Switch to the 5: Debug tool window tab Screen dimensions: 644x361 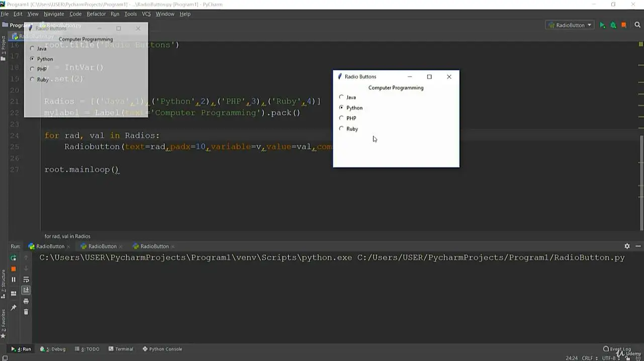point(53,349)
